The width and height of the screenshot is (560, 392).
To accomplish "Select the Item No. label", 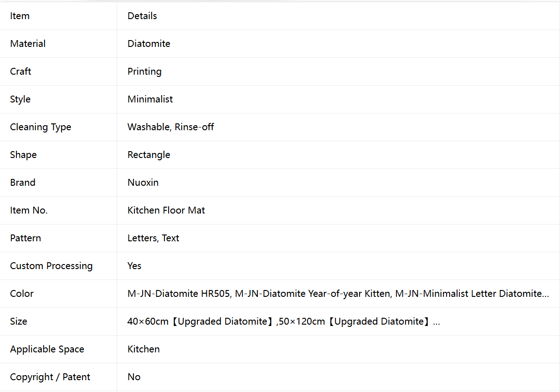I will click(x=29, y=210).
